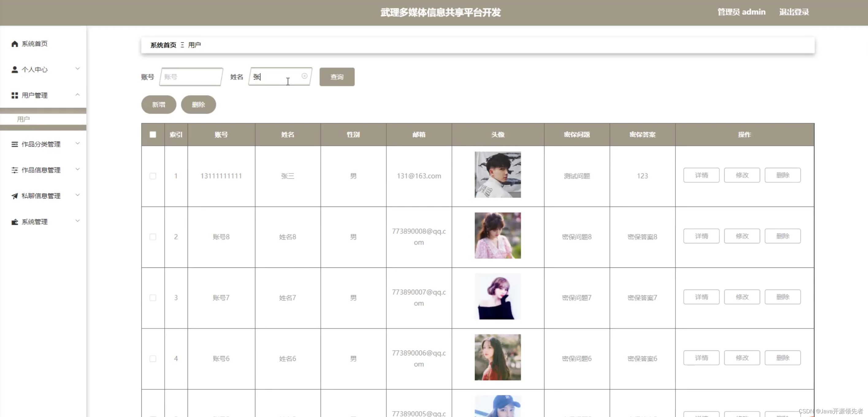This screenshot has width=868, height=417.
Task: Collapse the 用户管理 chevron
Action: (x=78, y=95)
